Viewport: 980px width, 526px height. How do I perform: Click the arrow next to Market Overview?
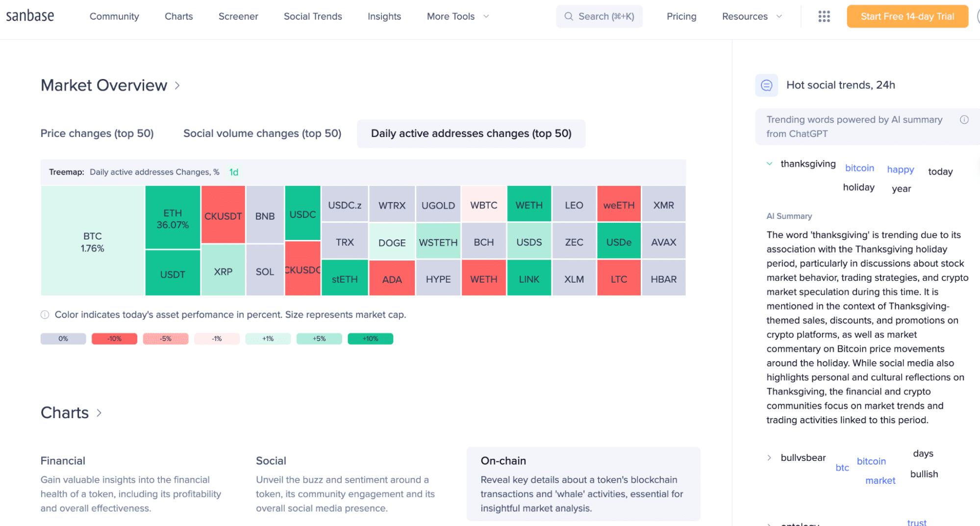tap(177, 86)
